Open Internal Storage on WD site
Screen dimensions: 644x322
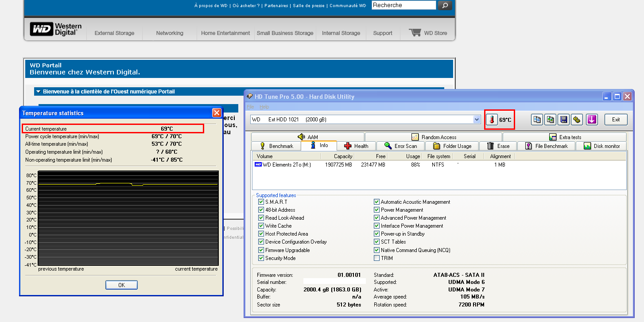pyautogui.click(x=341, y=33)
